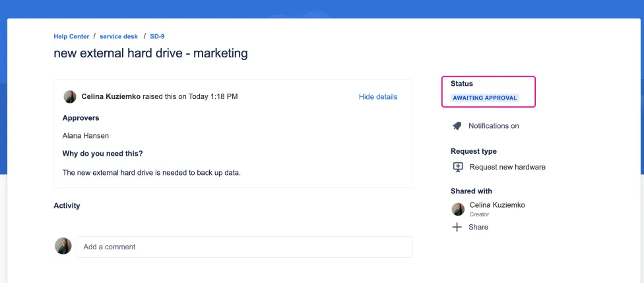The width and height of the screenshot is (644, 283).
Task: Select the approver name Alana Hansen
Action: (86, 136)
